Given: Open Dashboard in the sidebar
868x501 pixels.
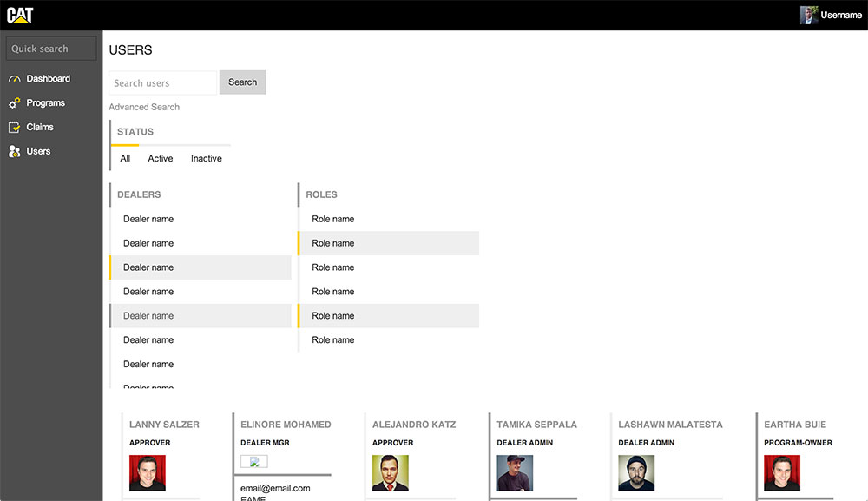Looking at the screenshot, I should coord(48,79).
